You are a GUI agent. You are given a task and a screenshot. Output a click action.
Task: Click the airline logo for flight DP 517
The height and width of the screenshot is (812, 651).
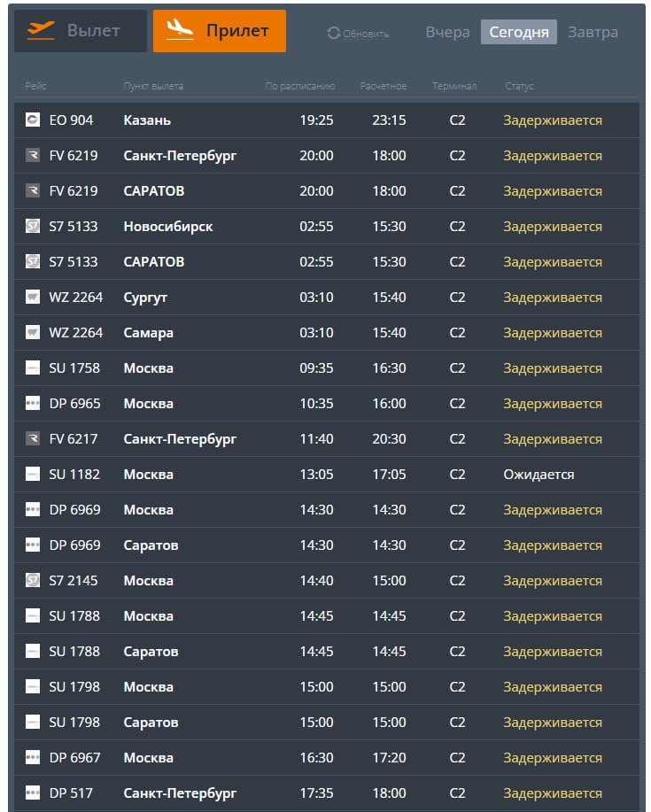[33, 793]
